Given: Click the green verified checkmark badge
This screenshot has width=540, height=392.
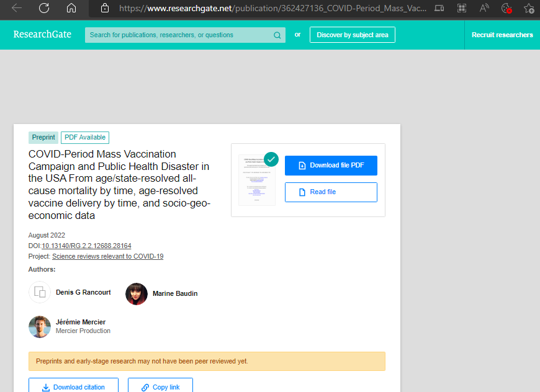Looking at the screenshot, I should tap(271, 159).
